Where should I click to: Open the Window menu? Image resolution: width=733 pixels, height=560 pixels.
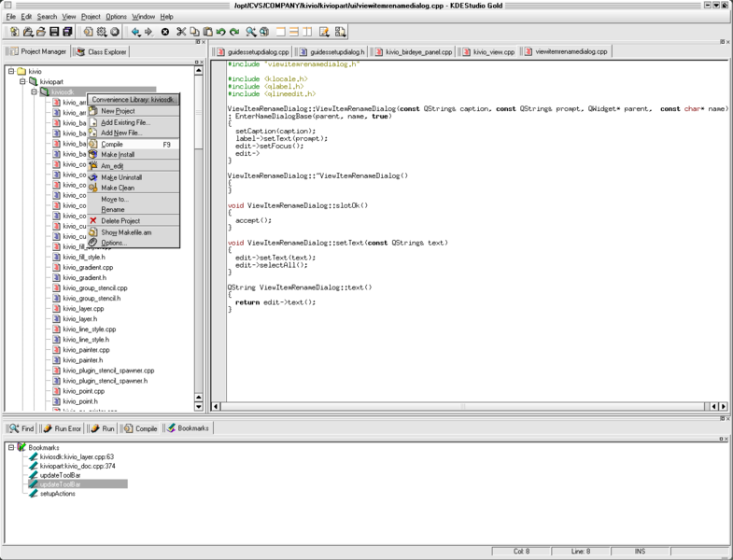143,17
